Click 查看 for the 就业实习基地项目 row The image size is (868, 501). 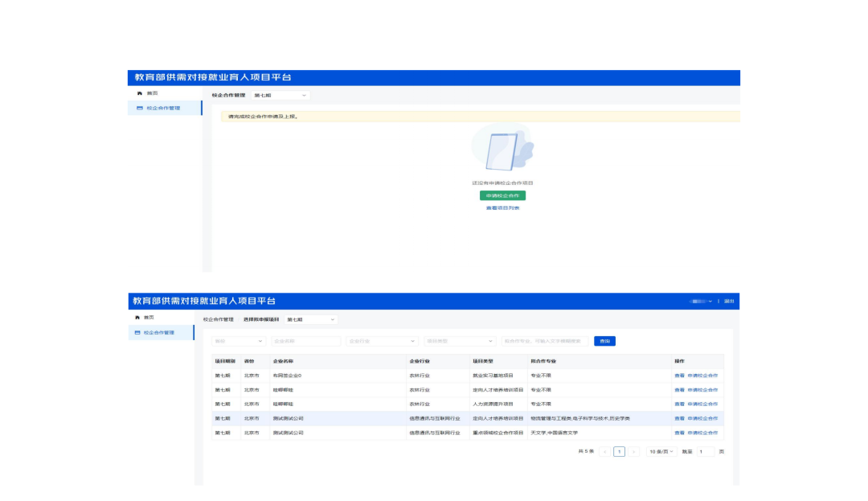point(679,376)
